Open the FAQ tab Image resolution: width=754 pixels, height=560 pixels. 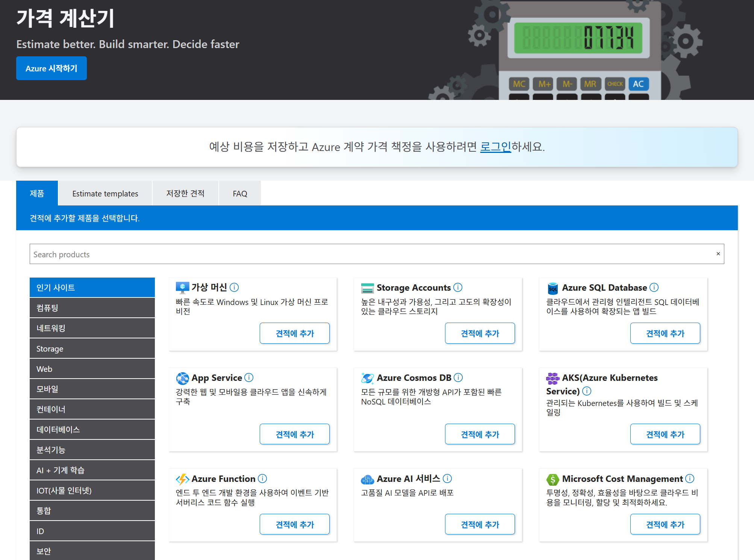click(x=240, y=193)
